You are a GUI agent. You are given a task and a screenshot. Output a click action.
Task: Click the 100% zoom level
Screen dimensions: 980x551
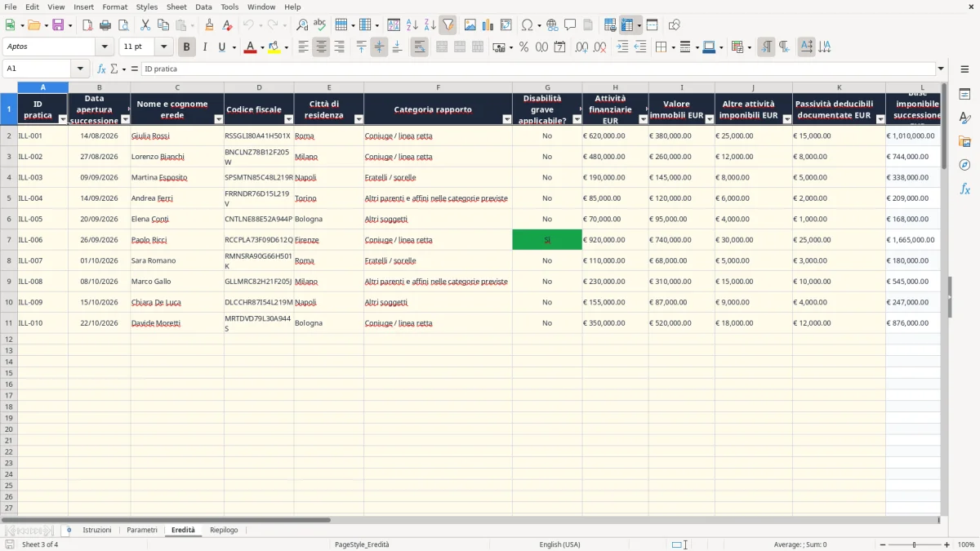pos(966,544)
